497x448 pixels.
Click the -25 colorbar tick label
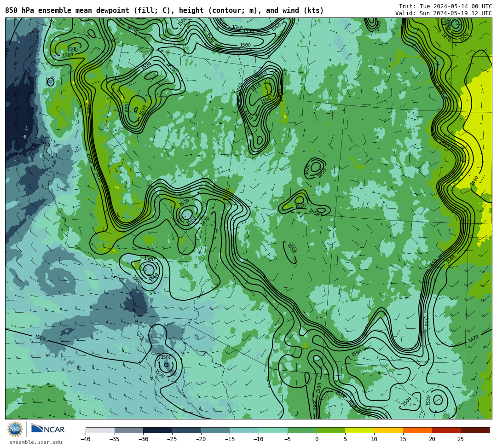tap(172, 439)
